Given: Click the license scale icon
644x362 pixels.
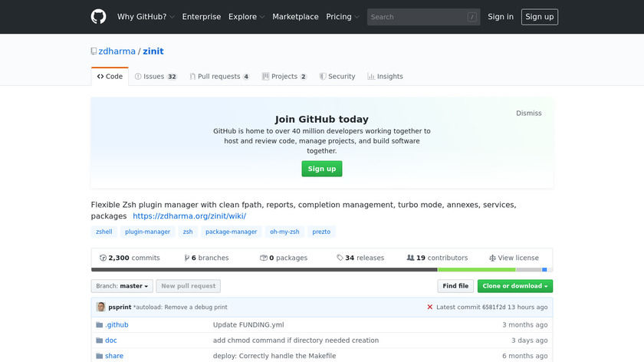Looking at the screenshot, I should point(492,258).
